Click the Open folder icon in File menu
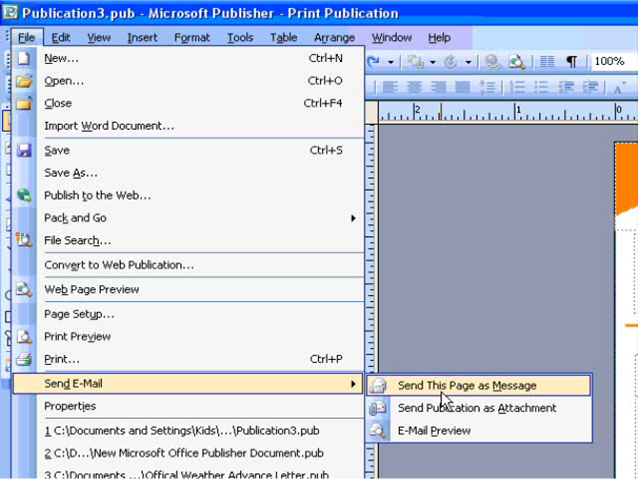 (x=24, y=81)
